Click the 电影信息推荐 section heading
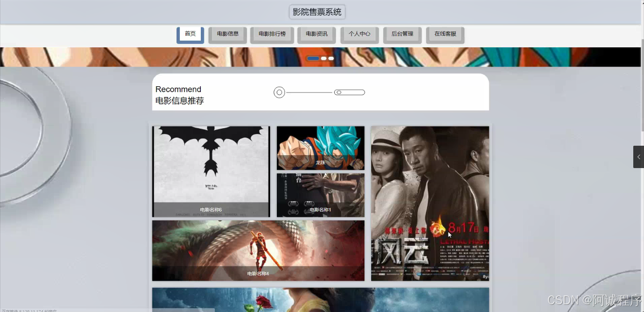Image resolution: width=644 pixels, height=312 pixels. [x=180, y=101]
